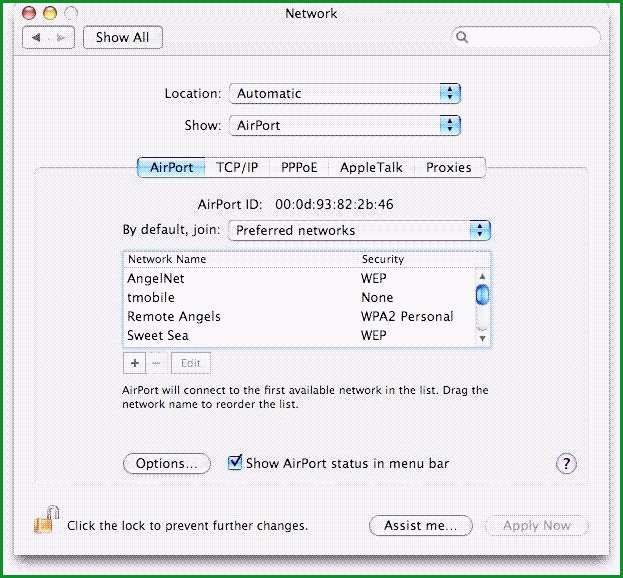Select the tmobile network row

[x=300, y=297]
